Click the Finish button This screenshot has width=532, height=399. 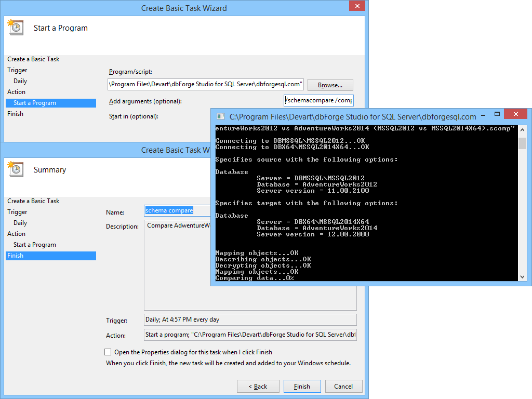(x=302, y=386)
